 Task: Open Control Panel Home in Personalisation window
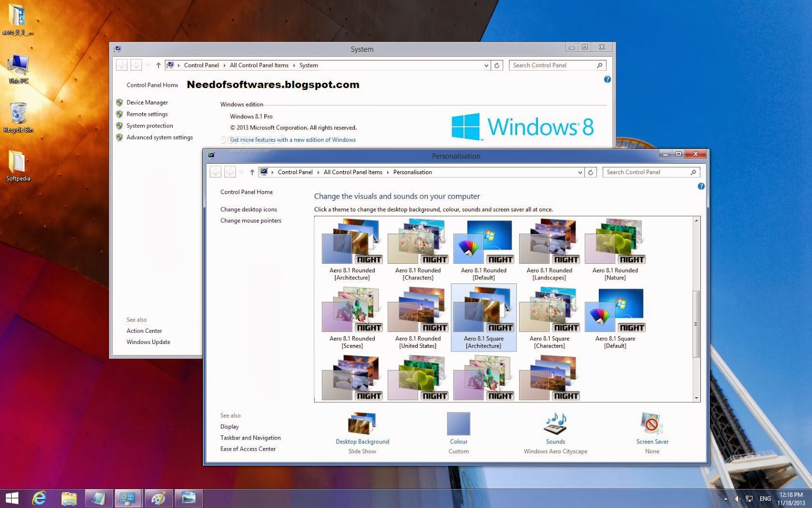point(247,192)
